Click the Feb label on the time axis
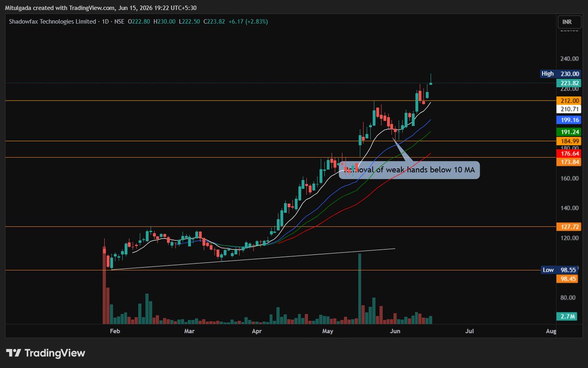588x368 pixels. click(x=115, y=331)
